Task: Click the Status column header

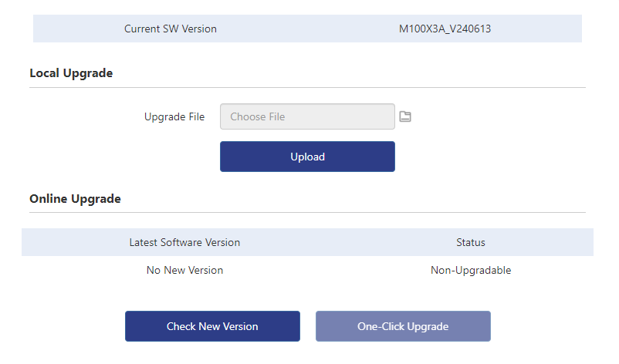Action: pos(471,242)
